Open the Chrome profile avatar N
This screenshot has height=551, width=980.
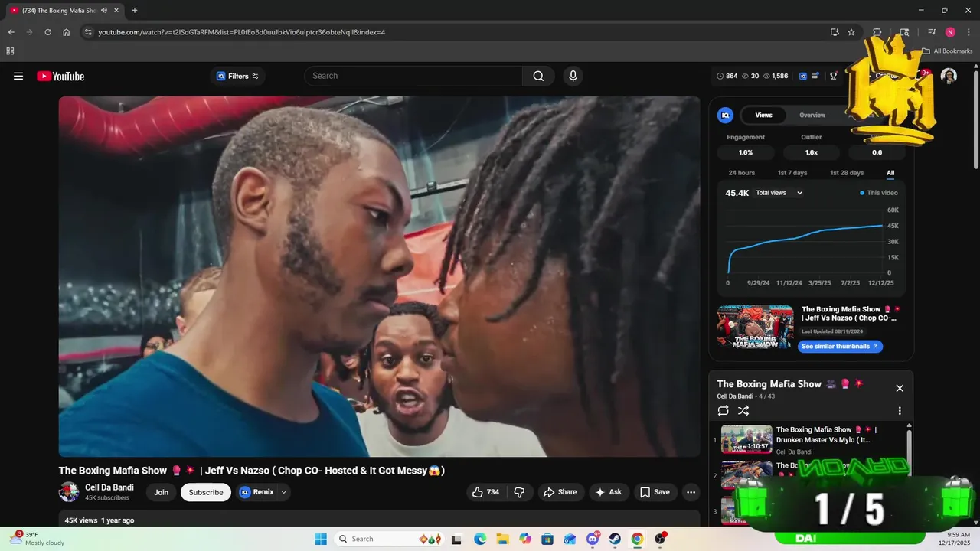[950, 32]
